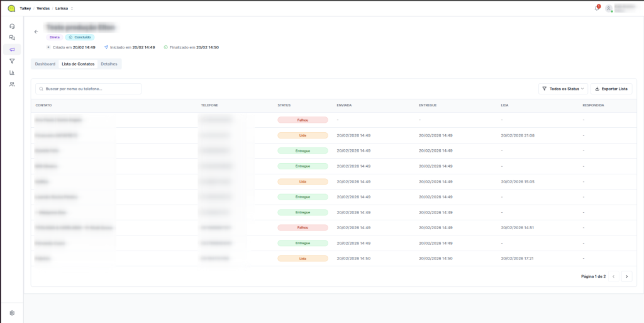This screenshot has height=323, width=644.
Task: Click the headset support icon in sidebar
Action: [12, 26]
